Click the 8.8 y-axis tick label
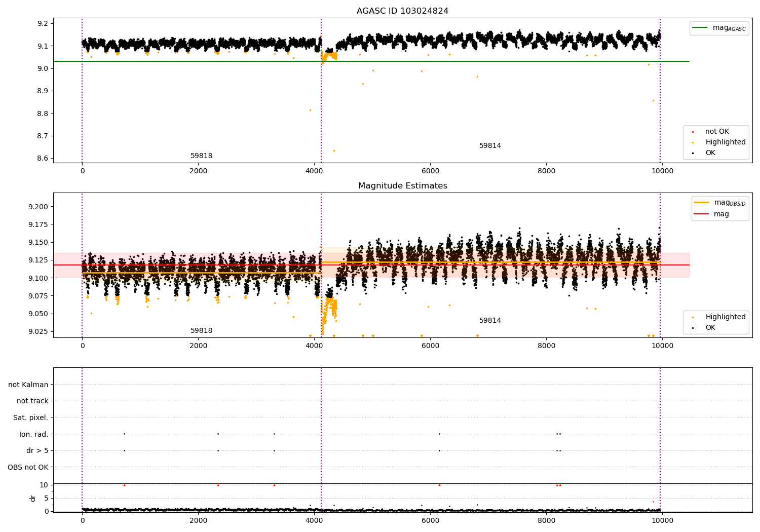Screen dimensions: 760x532 coord(43,113)
